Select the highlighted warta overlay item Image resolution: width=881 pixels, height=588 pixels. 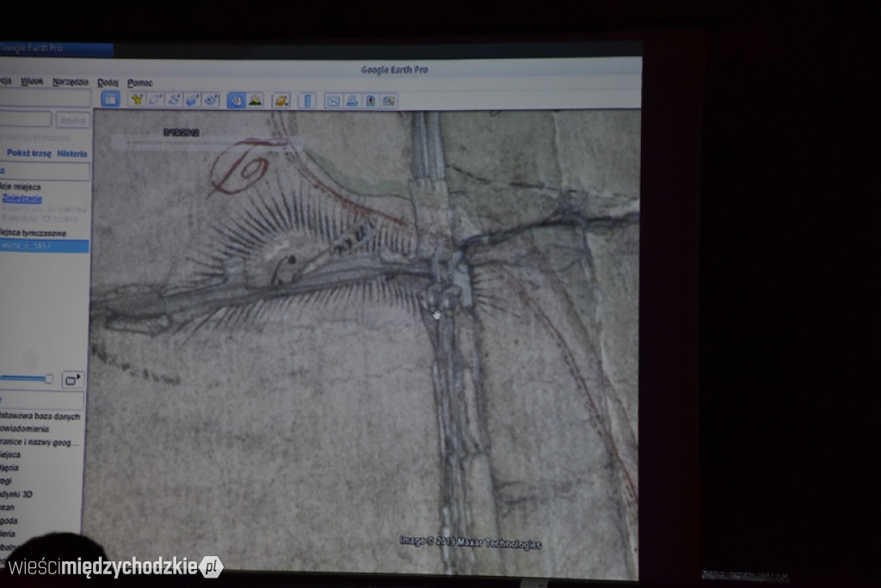pos(45,246)
